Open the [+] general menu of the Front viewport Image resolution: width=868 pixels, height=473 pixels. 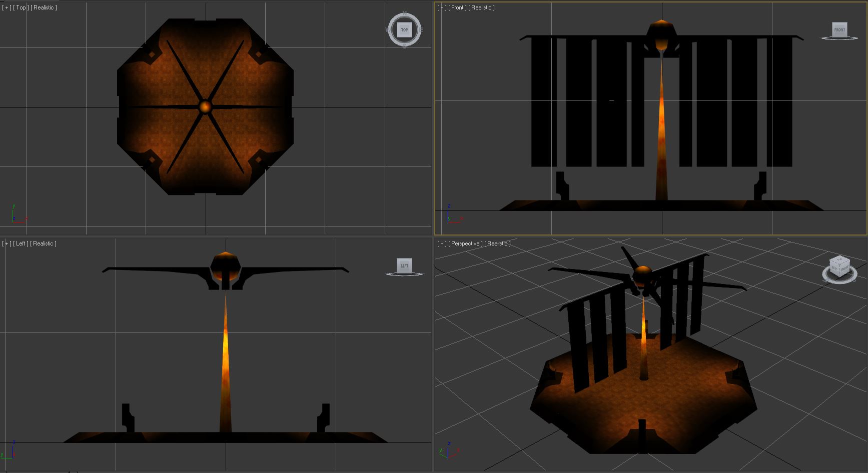[x=442, y=7]
